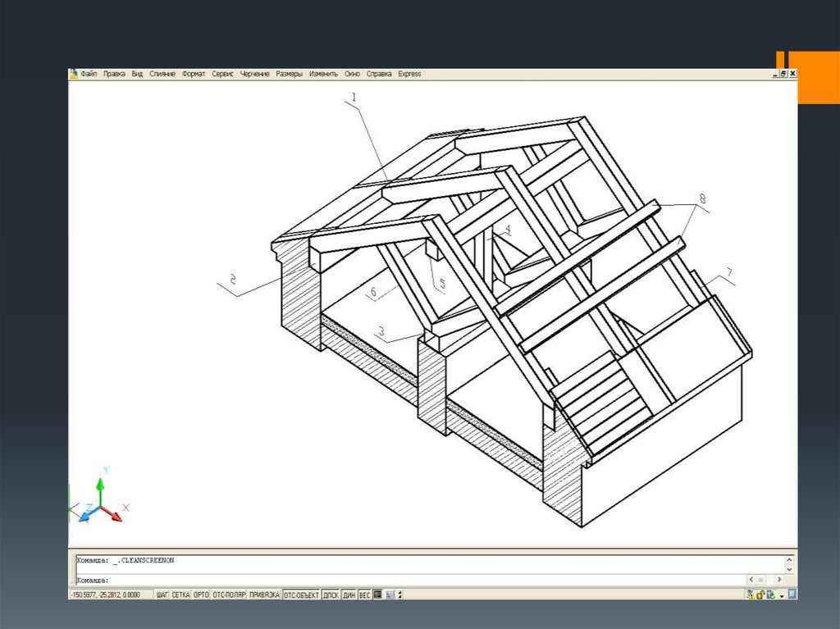Open the Черчение menu
The image size is (840, 629).
(x=254, y=74)
